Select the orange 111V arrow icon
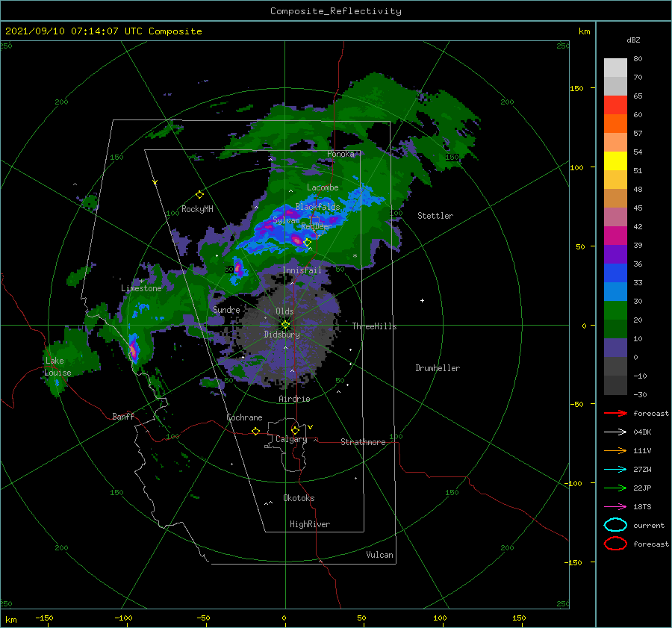The width and height of the screenshot is (672, 628). click(615, 450)
